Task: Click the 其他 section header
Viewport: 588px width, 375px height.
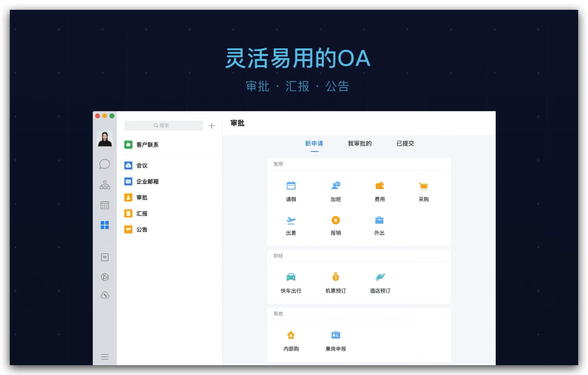Action: (x=278, y=314)
